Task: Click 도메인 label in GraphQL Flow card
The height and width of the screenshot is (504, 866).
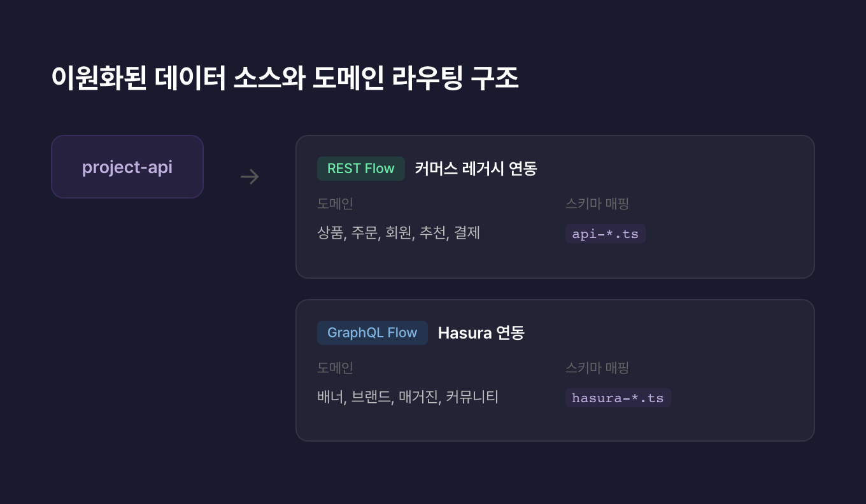Action: (x=335, y=368)
